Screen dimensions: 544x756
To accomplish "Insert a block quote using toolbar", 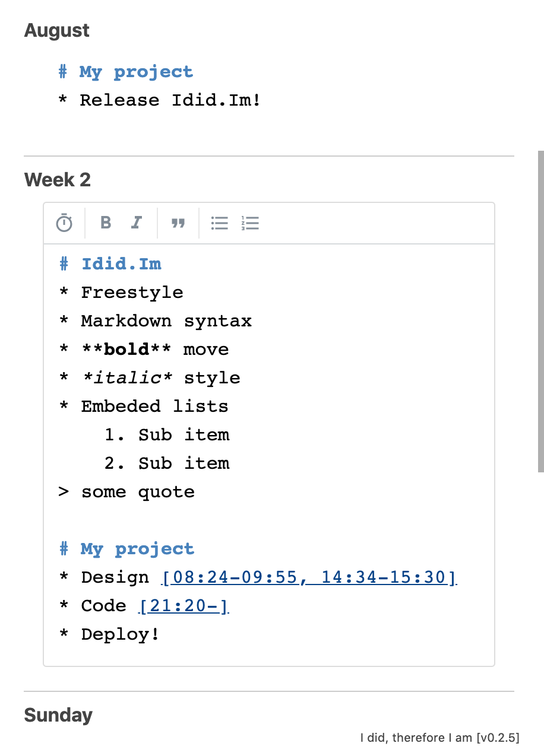I will [178, 223].
